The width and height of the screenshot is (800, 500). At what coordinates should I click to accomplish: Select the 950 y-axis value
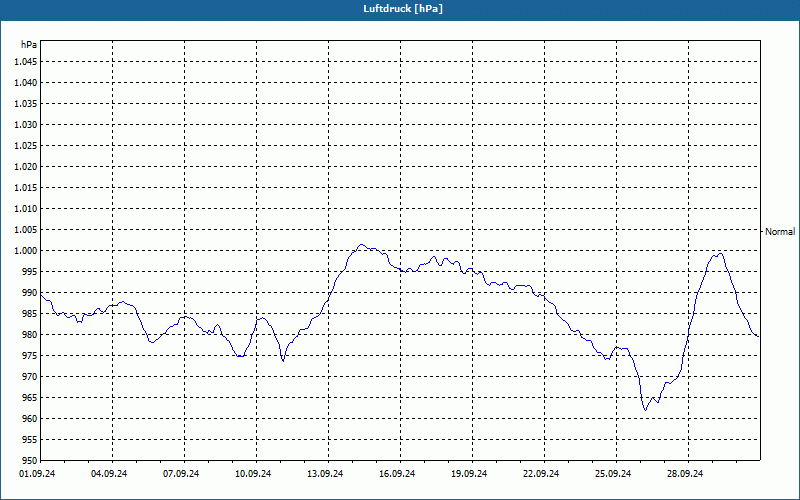tap(30, 460)
